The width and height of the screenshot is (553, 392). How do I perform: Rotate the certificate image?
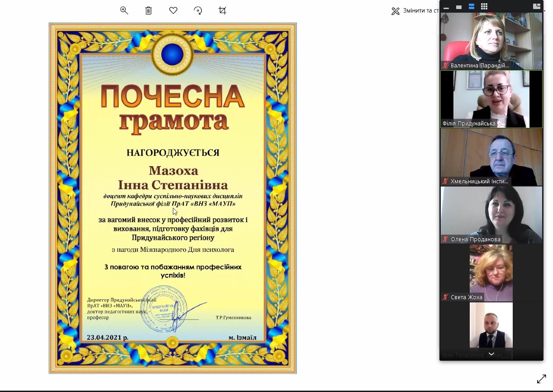tap(198, 10)
